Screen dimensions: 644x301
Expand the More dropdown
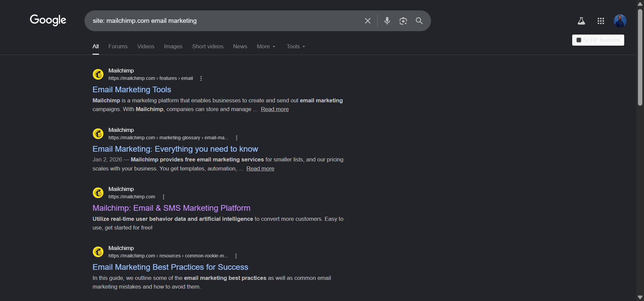pyautogui.click(x=266, y=47)
